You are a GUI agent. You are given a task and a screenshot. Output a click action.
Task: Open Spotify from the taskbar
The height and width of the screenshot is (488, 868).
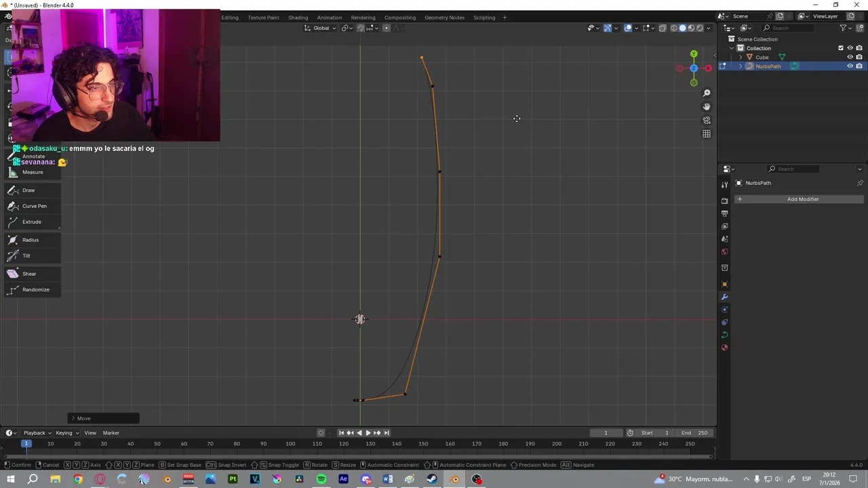321,480
